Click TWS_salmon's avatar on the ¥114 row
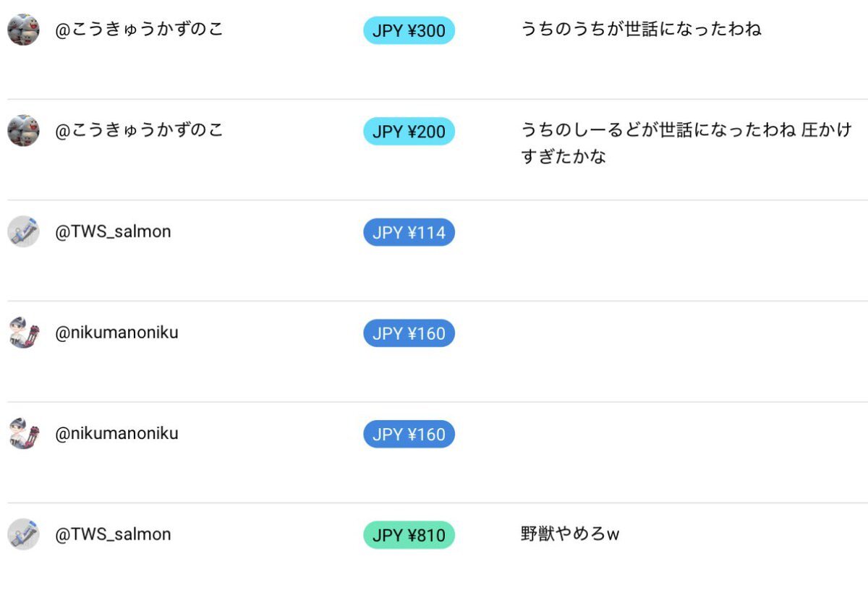 [23, 231]
